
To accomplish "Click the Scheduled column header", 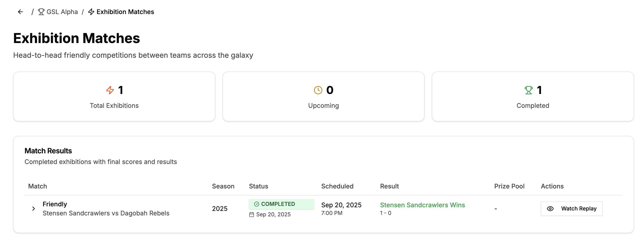I will point(337,186).
